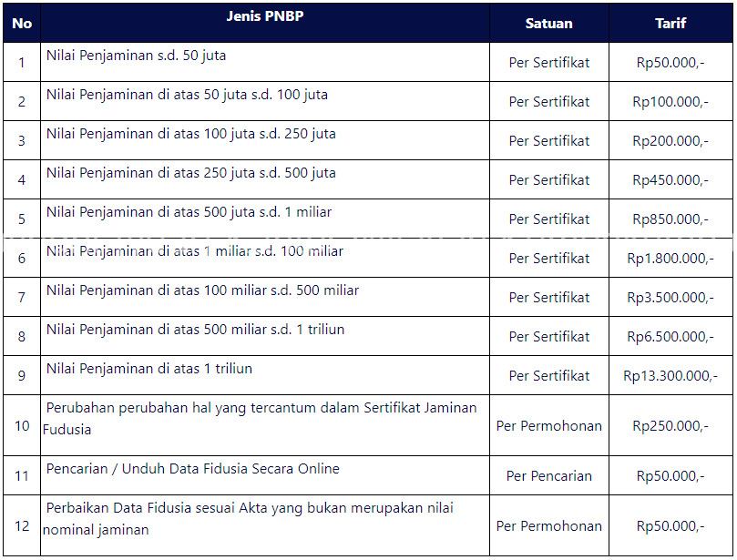Click the Rp450.000,- tarif value
Image resolution: width=737 pixels, height=560 pixels.
[670, 180]
